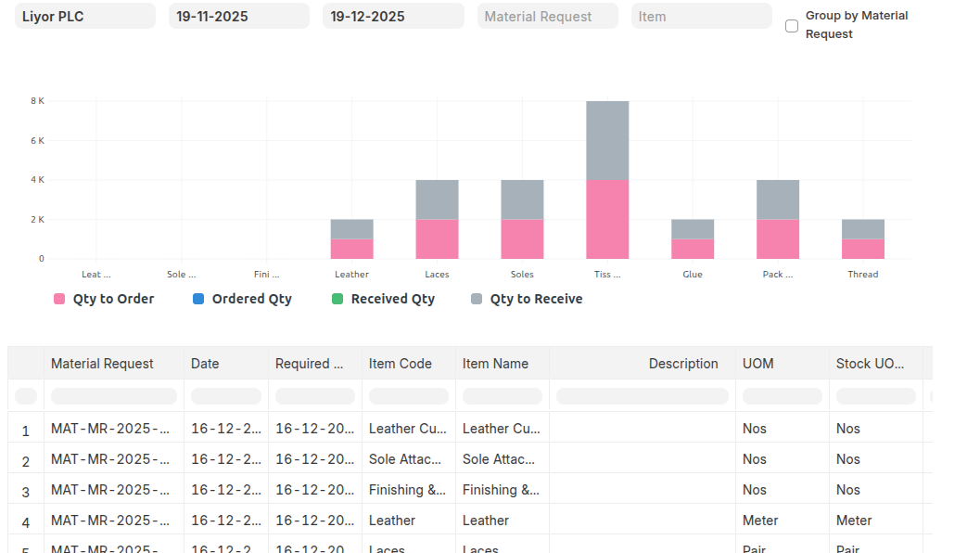Click the Date column filter box
This screenshot has width=980, height=553.
coord(226,396)
